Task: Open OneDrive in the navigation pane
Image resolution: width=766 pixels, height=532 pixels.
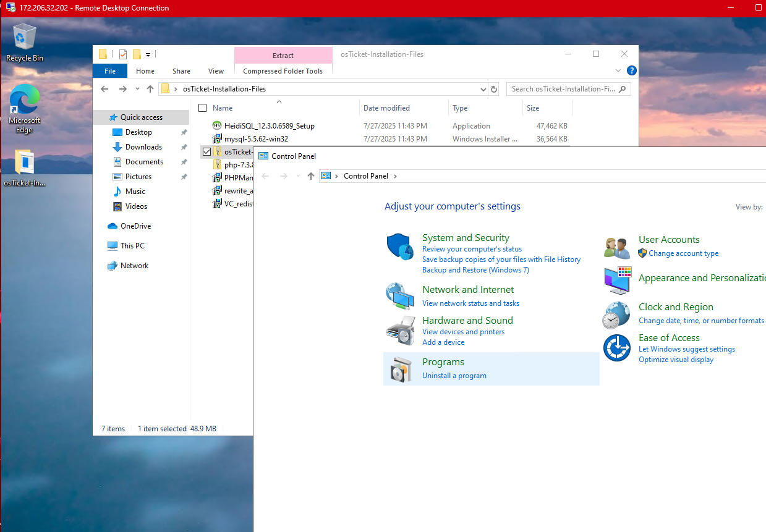Action: tap(135, 226)
